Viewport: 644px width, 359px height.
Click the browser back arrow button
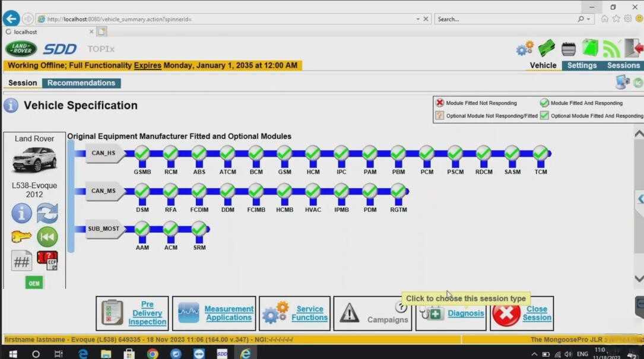click(x=11, y=18)
